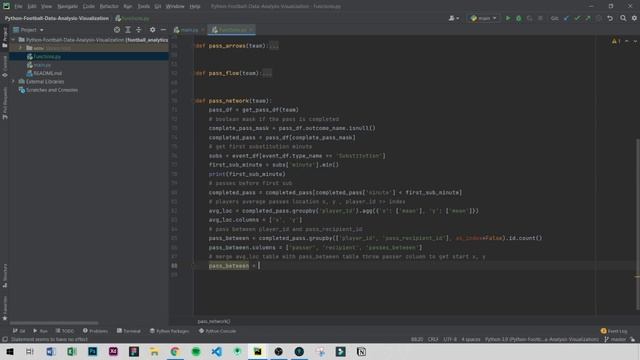Unfold the pass_flow function body

coord(267,73)
